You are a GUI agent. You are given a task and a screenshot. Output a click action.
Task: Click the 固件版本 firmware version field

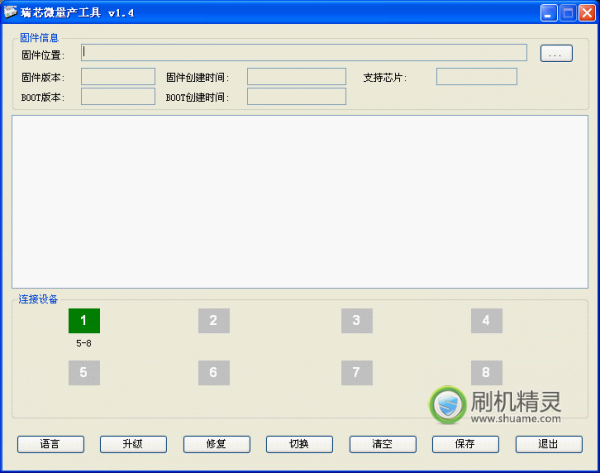[x=118, y=77]
